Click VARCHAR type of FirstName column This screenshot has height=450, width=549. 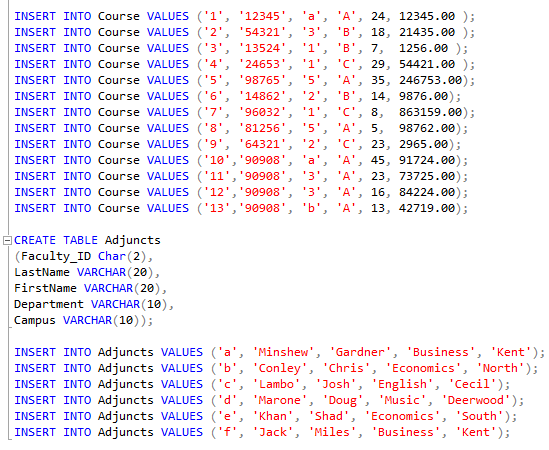108,288
